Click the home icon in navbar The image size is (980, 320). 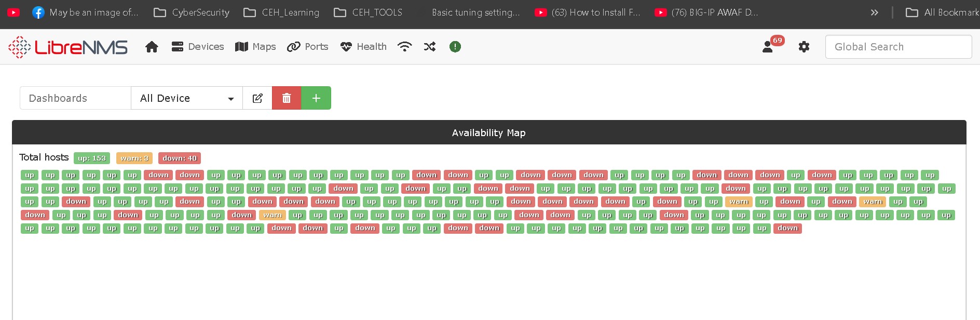(152, 47)
